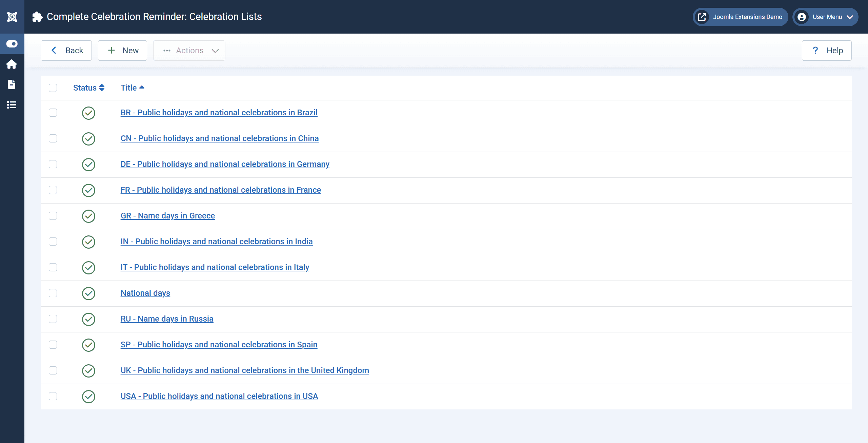Toggle status icon for China list
868x443 pixels.
tap(88, 139)
